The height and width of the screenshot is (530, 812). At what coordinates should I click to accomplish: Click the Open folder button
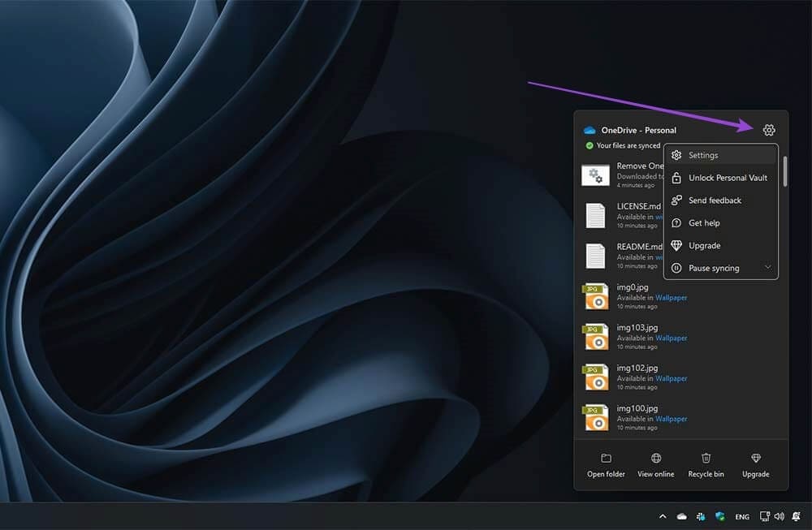[x=606, y=465]
